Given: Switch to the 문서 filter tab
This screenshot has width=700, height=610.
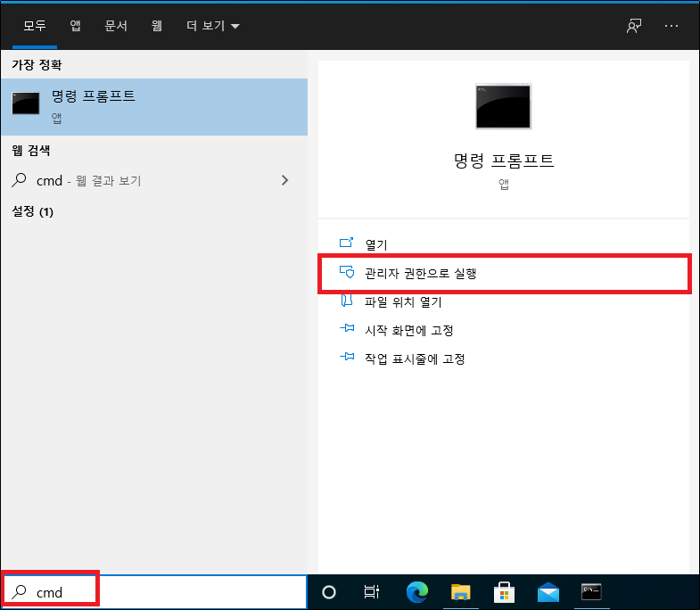Looking at the screenshot, I should pos(116,26).
